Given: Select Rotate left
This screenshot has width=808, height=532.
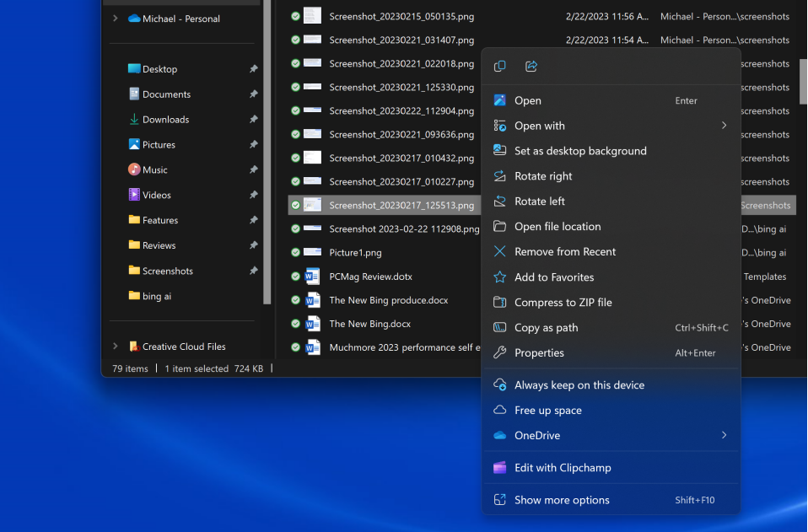Looking at the screenshot, I should [611, 202].
